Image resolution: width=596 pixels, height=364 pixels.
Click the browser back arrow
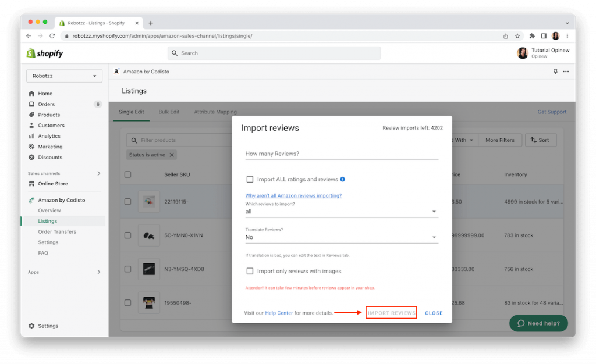pyautogui.click(x=29, y=35)
